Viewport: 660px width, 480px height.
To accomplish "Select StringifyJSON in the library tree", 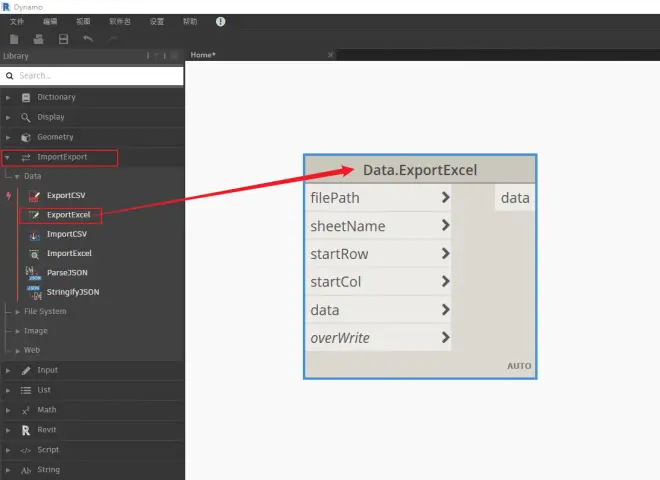I will pyautogui.click(x=73, y=292).
